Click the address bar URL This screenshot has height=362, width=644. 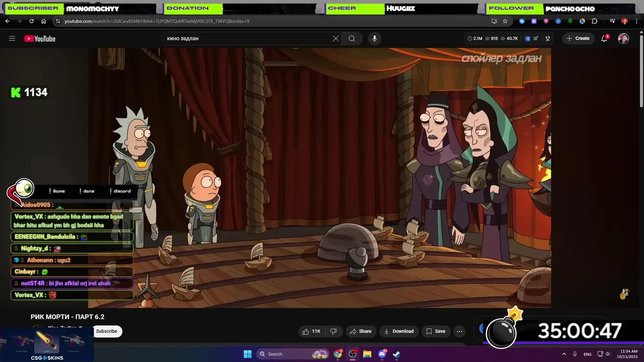click(157, 21)
